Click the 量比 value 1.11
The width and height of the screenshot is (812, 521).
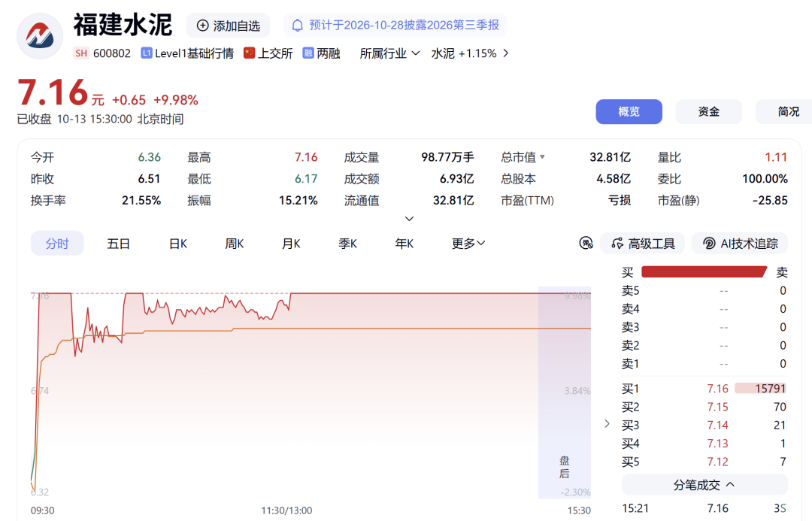tap(776, 157)
